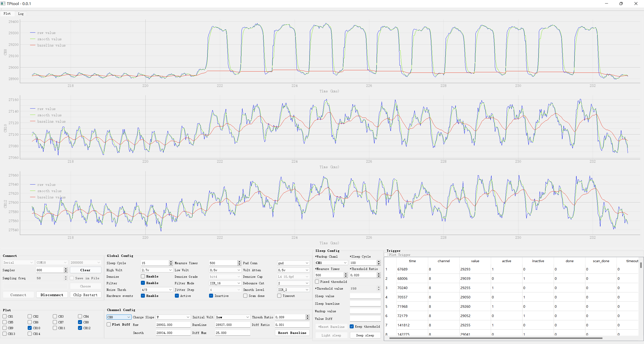The height and width of the screenshot is (344, 644).
Task: Click the Chip Restart button
Action: click(85, 295)
